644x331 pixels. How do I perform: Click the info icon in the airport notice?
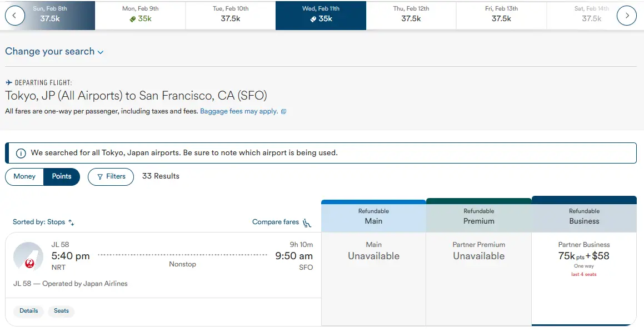point(21,153)
